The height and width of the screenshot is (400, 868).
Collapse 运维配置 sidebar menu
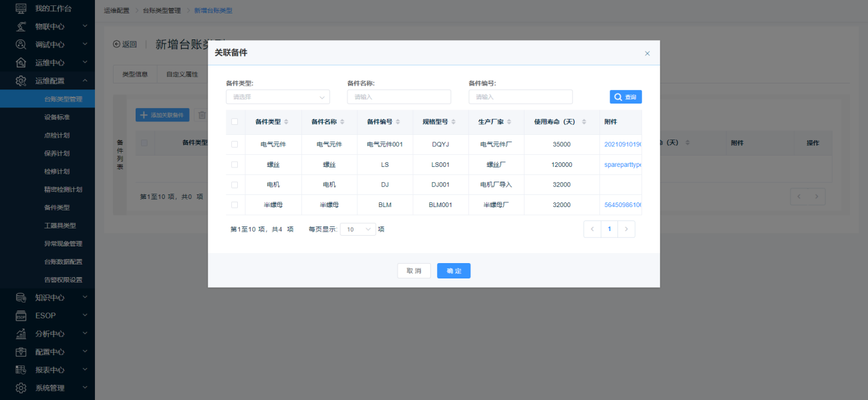85,81
